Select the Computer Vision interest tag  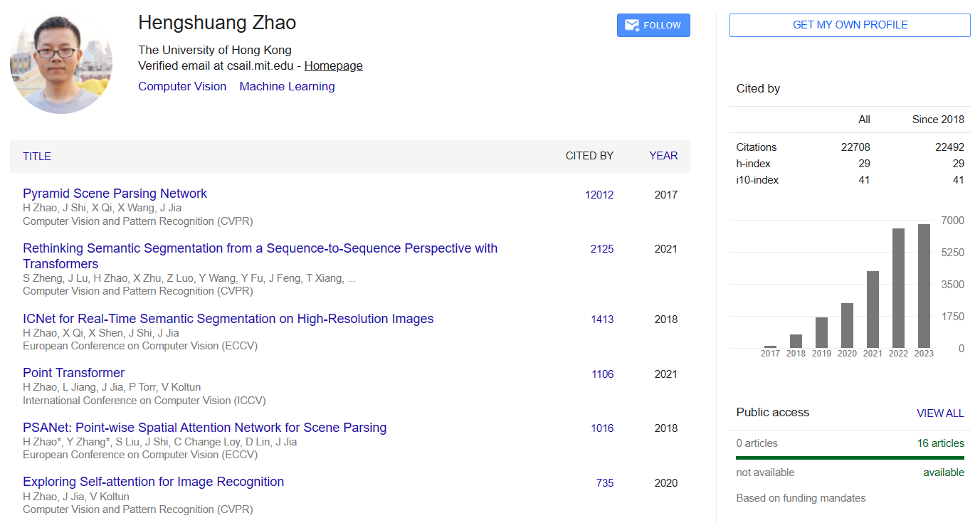tap(182, 87)
